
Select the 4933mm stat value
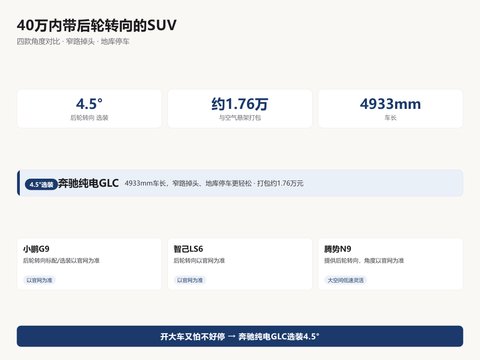click(x=390, y=104)
